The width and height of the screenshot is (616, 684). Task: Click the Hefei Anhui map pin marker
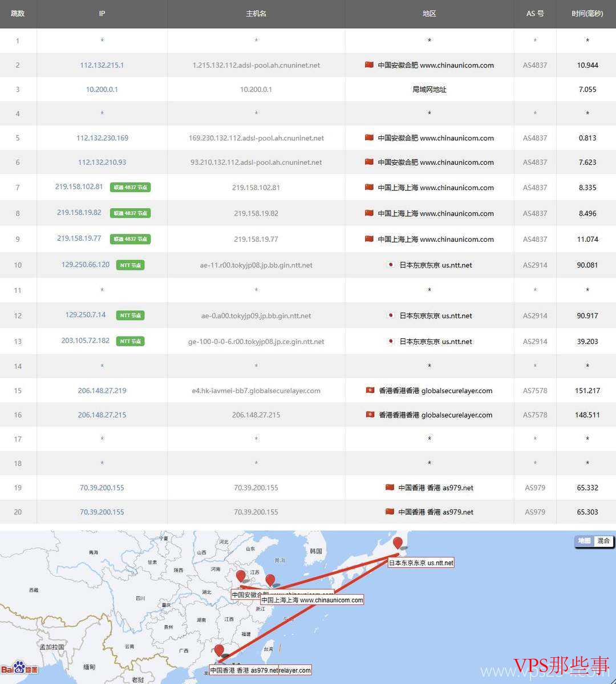tap(240, 576)
